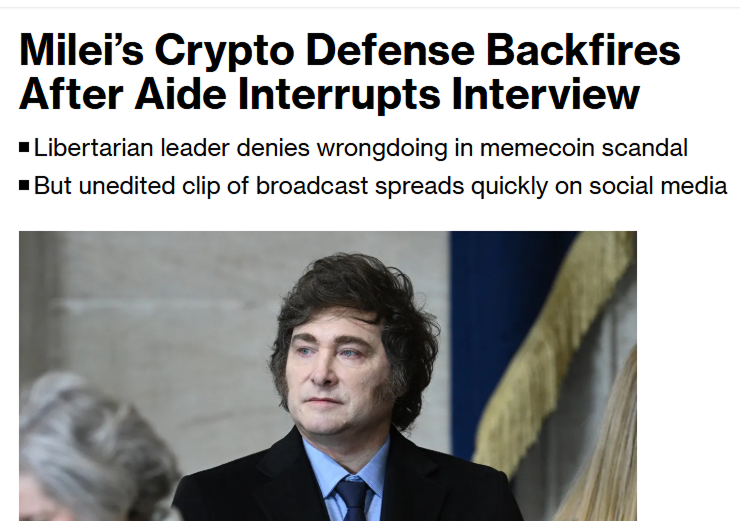Click 'social media' in the second bullet
This screenshot has width=740, height=521.
pyautogui.click(x=658, y=185)
